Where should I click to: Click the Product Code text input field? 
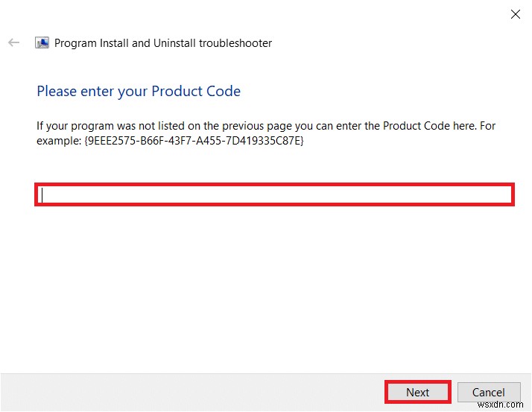pos(274,195)
